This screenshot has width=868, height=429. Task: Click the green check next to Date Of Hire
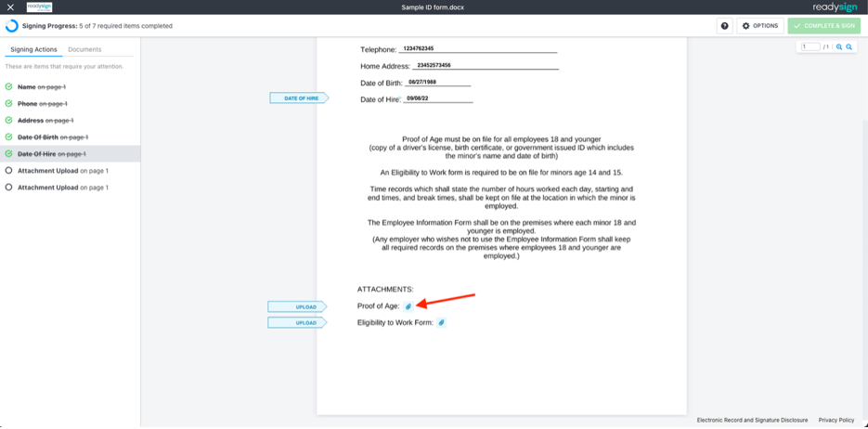click(8, 154)
